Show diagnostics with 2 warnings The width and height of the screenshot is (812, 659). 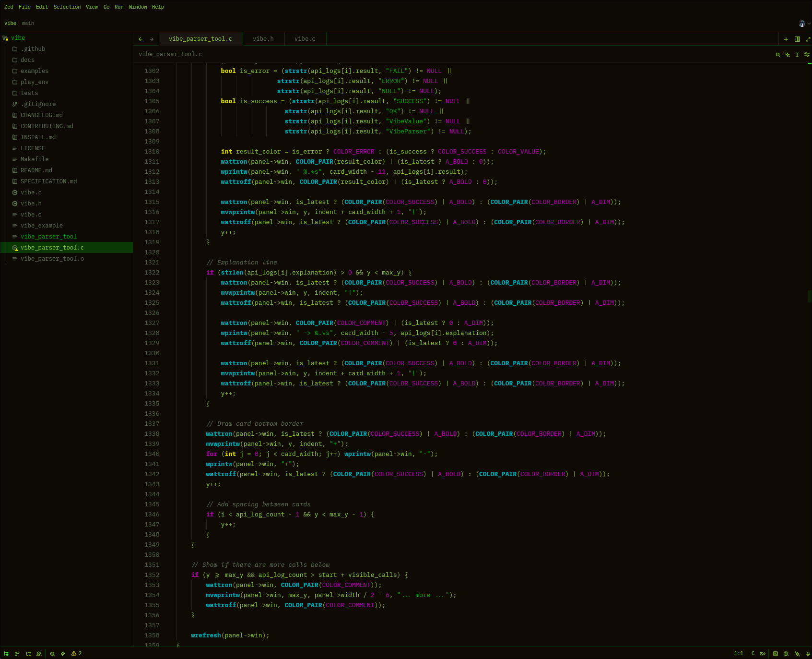tap(76, 653)
